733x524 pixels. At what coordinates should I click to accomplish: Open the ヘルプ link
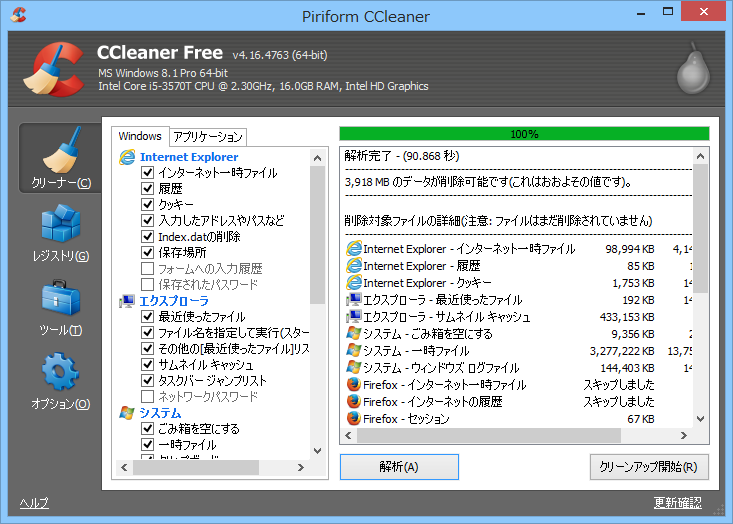coord(34,503)
